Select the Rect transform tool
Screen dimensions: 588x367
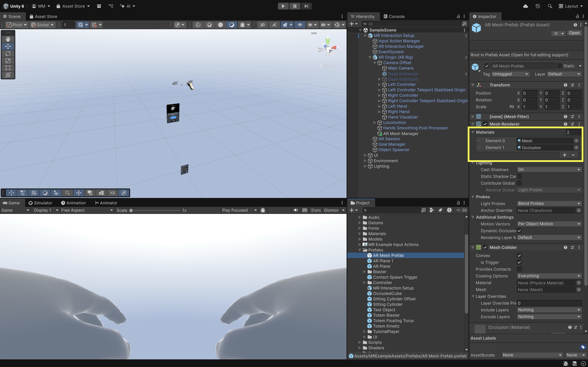tap(8, 68)
